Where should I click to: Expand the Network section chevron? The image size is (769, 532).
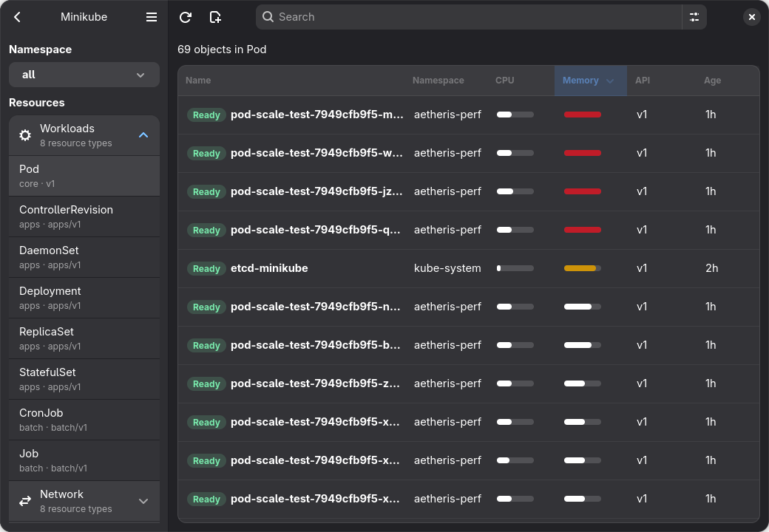143,501
